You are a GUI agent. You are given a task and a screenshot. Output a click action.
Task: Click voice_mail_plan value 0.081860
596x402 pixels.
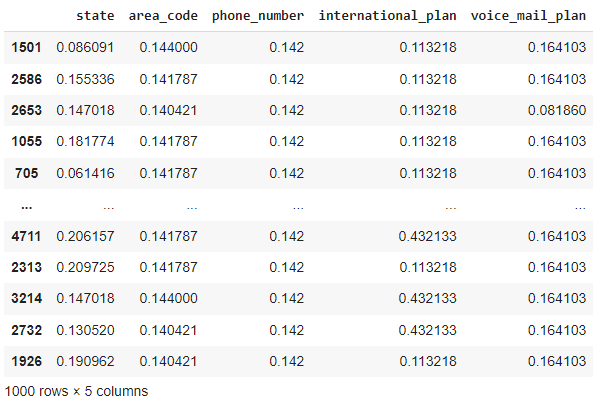point(557,110)
